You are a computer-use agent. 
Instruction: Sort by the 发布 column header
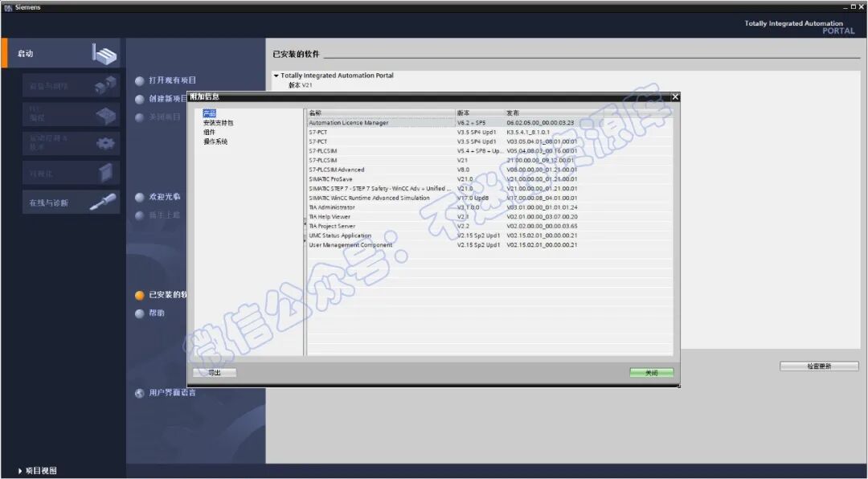(588, 113)
